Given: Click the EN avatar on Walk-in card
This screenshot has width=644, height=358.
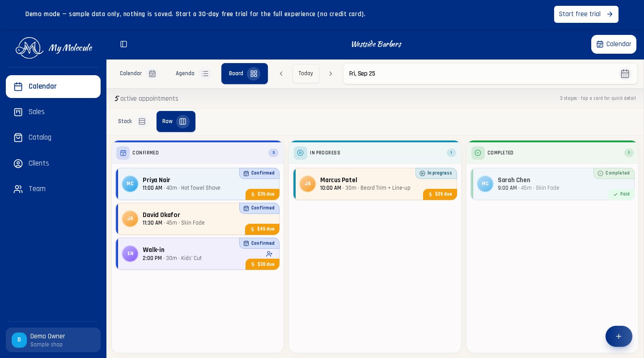Looking at the screenshot, I should (130, 254).
